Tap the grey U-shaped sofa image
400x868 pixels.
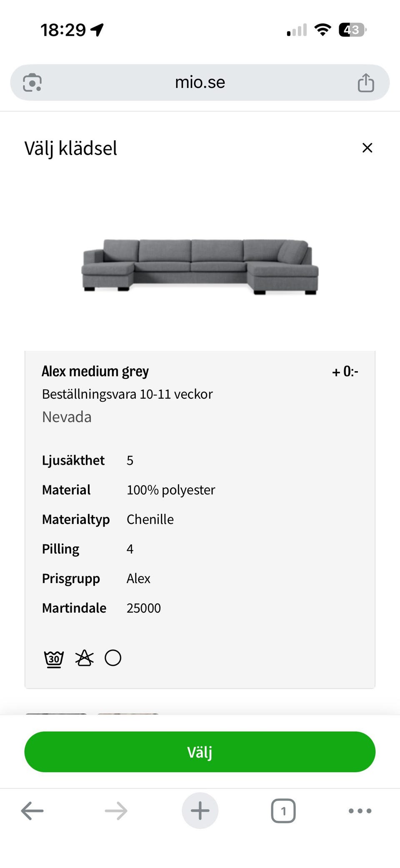(200, 267)
